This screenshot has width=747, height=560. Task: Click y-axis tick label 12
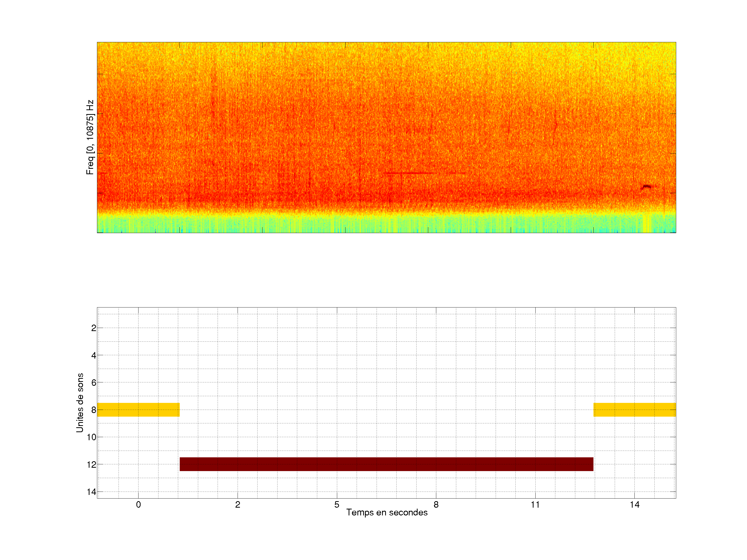[92, 465]
